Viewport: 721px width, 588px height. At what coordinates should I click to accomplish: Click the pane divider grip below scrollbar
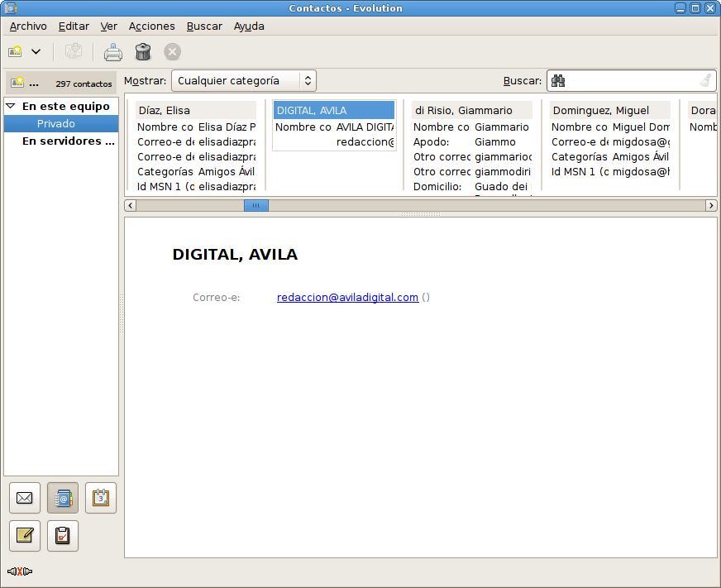pyautogui.click(x=421, y=214)
